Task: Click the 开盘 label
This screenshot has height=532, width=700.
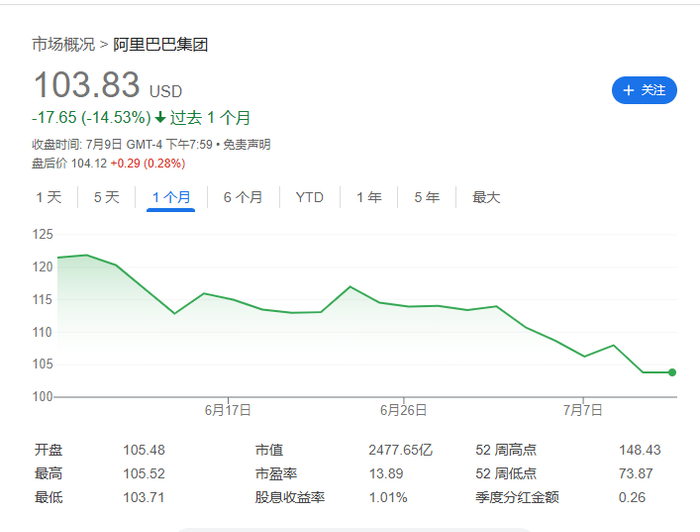Action: click(x=48, y=450)
